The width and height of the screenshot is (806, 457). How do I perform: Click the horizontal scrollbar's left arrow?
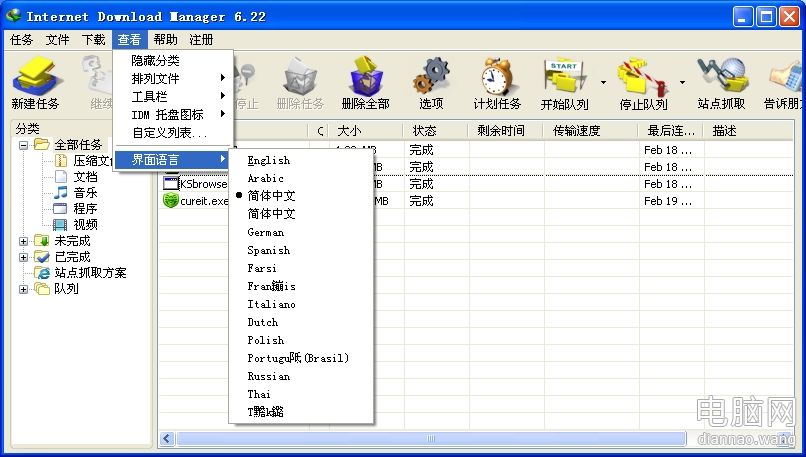(x=168, y=438)
